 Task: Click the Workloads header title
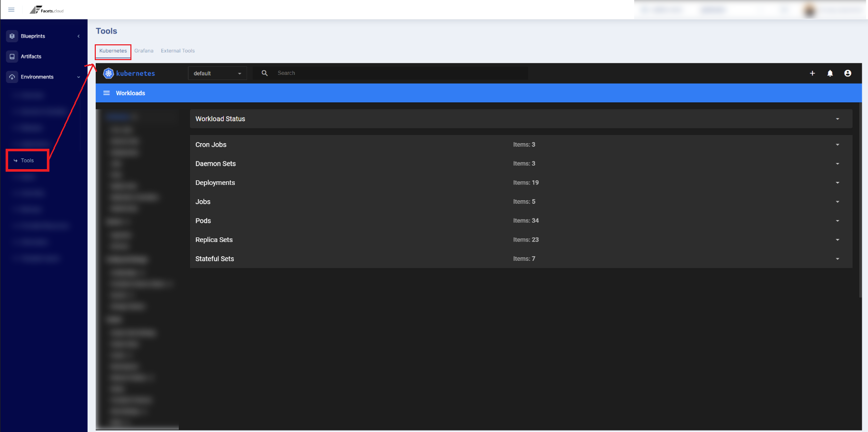130,93
